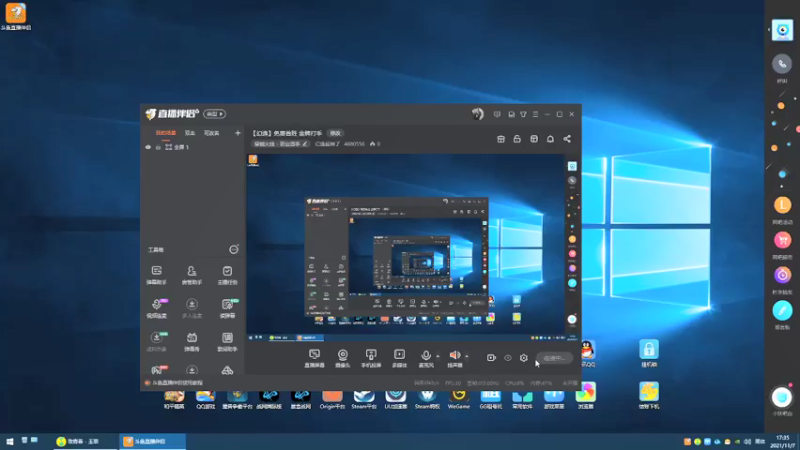Viewport: 800px width, 450px height.
Task: Expand microphone options arrow
Action: point(438,356)
